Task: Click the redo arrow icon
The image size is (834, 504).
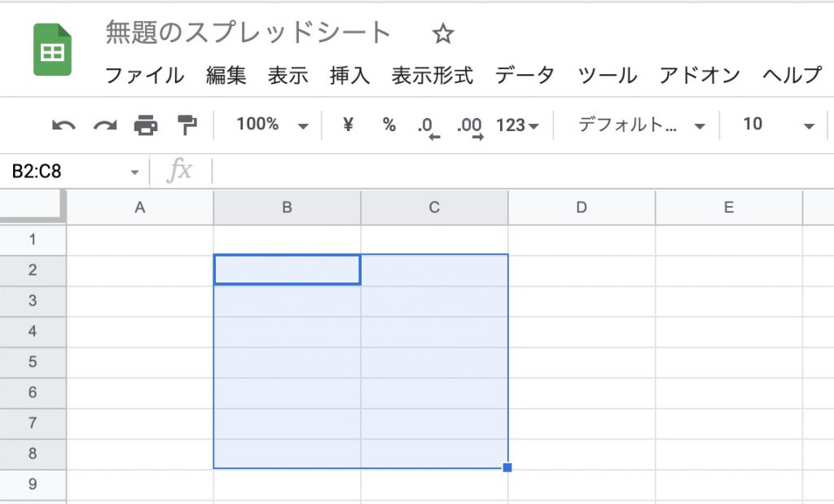Action: (x=105, y=125)
